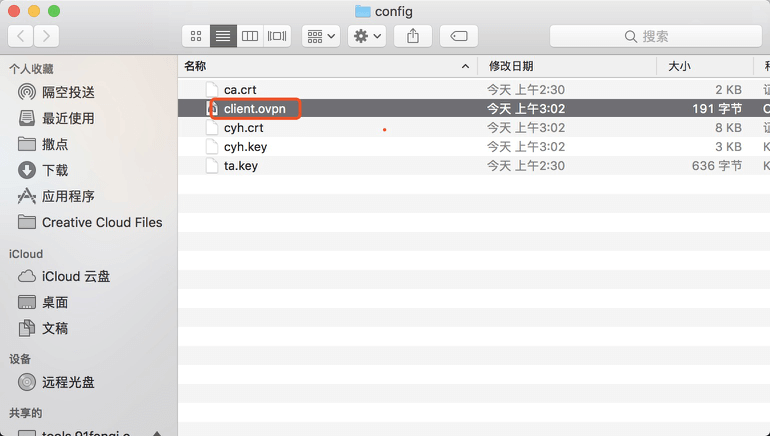This screenshot has width=770, height=436.
Task: Click the 撒点 folder icon
Action: point(27,144)
